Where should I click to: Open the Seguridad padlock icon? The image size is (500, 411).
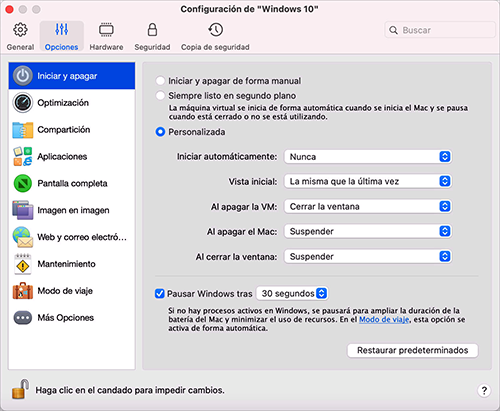152,29
